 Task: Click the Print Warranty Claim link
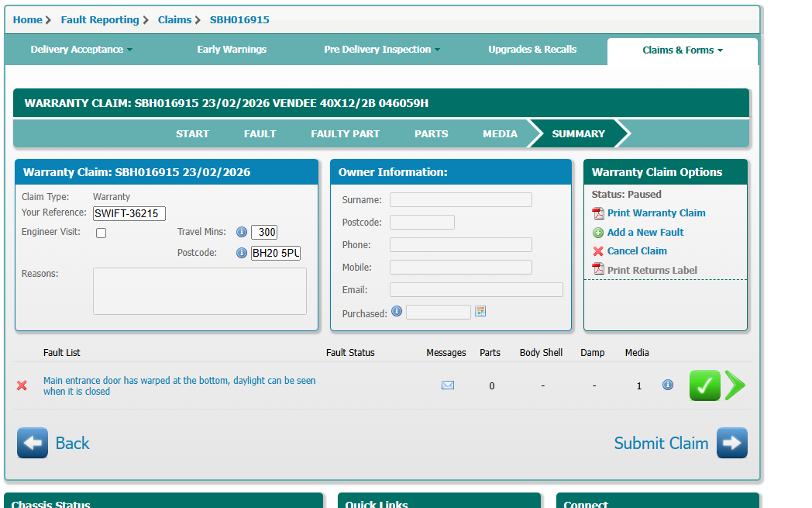656,213
